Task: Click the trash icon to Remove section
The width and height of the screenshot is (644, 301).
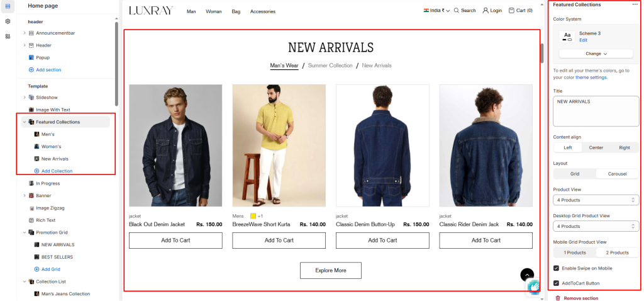Action: click(557, 298)
